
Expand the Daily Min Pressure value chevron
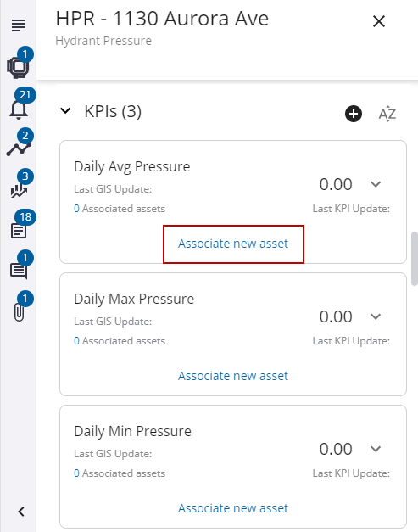click(x=376, y=449)
